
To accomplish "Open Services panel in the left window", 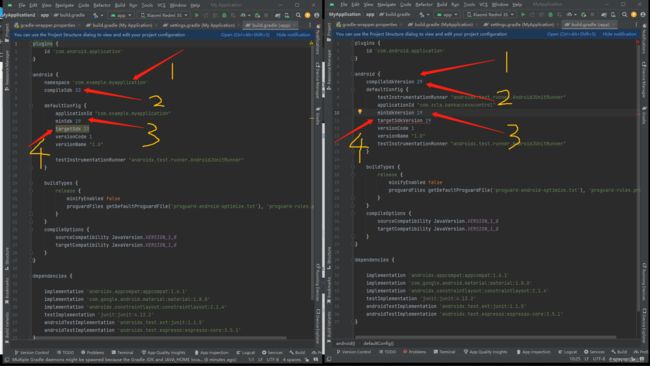I will 272,352.
